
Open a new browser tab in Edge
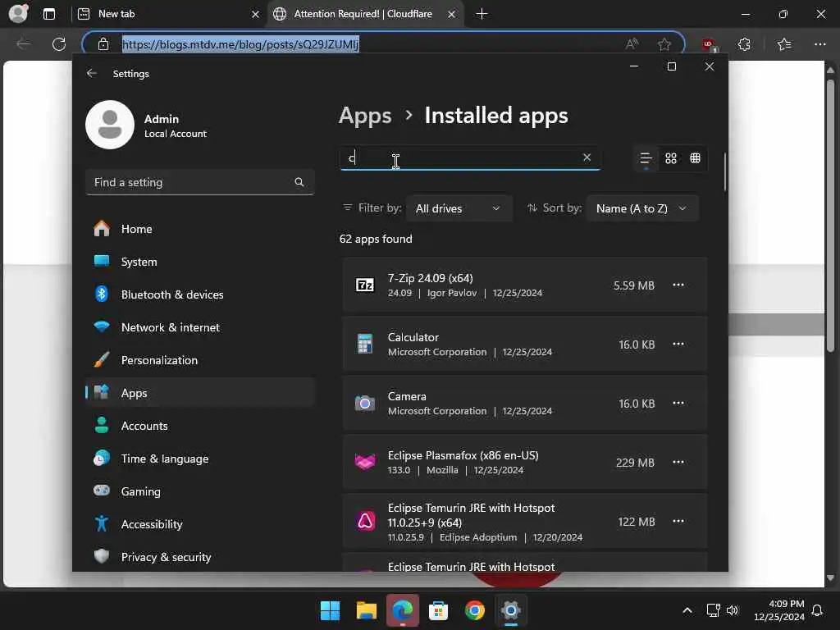tap(482, 14)
